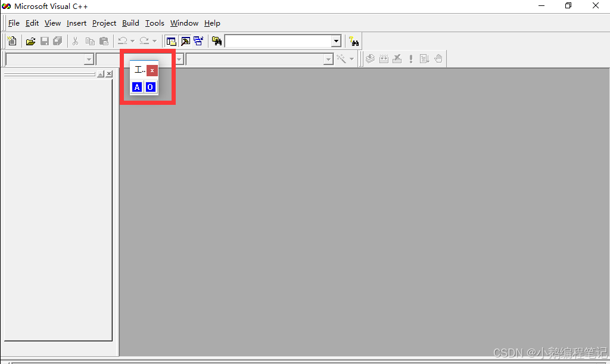This screenshot has width=610, height=364.
Task: Click the Build icon in build toolbar
Action: point(384,59)
